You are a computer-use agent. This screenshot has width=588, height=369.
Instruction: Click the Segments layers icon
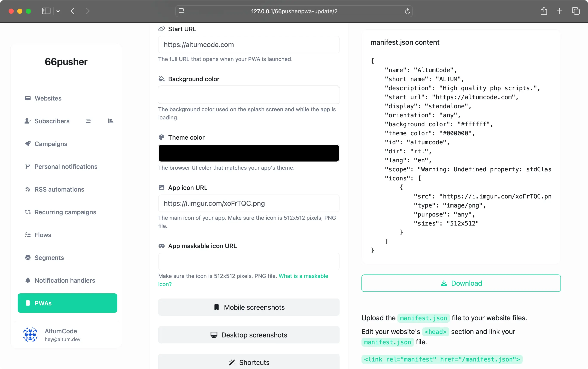(28, 258)
